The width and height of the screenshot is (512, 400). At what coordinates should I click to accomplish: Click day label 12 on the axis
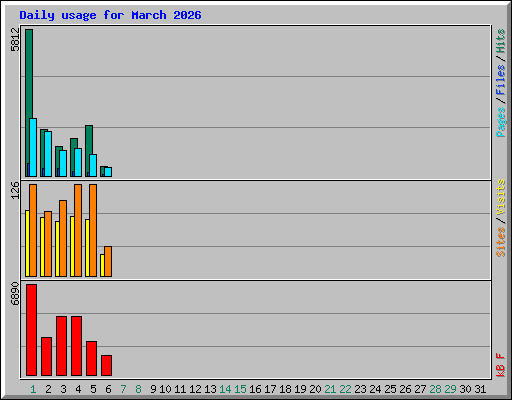click(x=195, y=389)
